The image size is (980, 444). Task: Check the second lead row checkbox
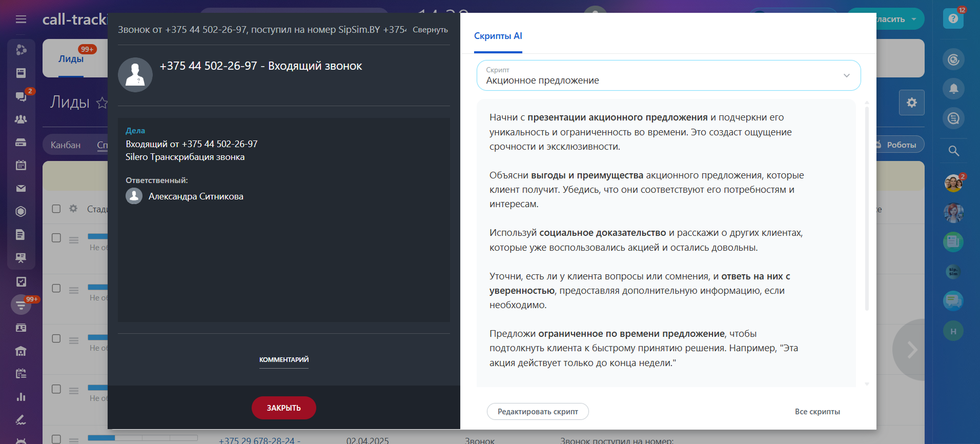pyautogui.click(x=56, y=288)
